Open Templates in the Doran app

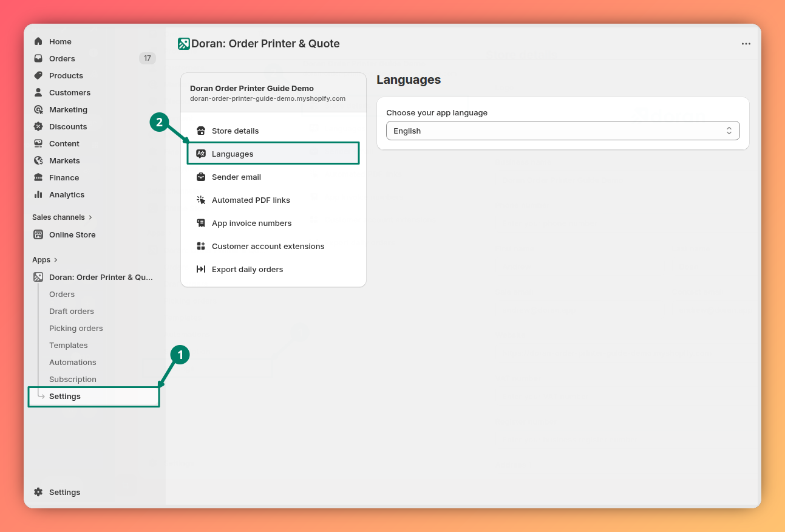click(69, 345)
